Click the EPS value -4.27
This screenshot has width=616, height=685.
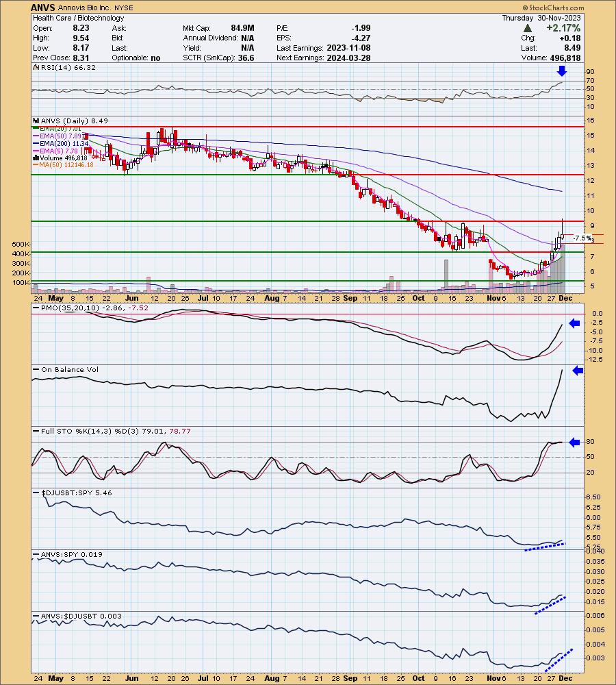tap(361, 38)
